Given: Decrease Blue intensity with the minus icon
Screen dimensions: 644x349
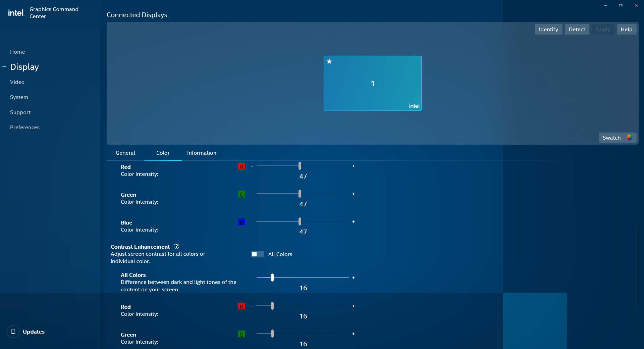Looking at the screenshot, I should (252, 222).
